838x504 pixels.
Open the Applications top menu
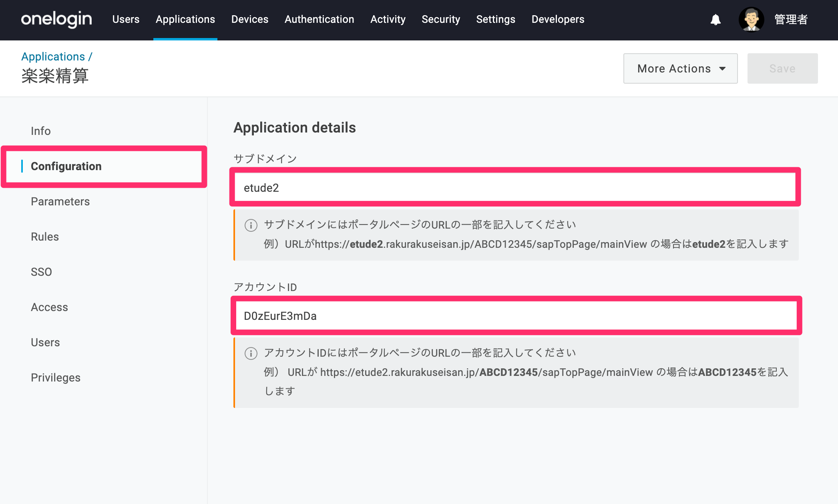tap(185, 19)
